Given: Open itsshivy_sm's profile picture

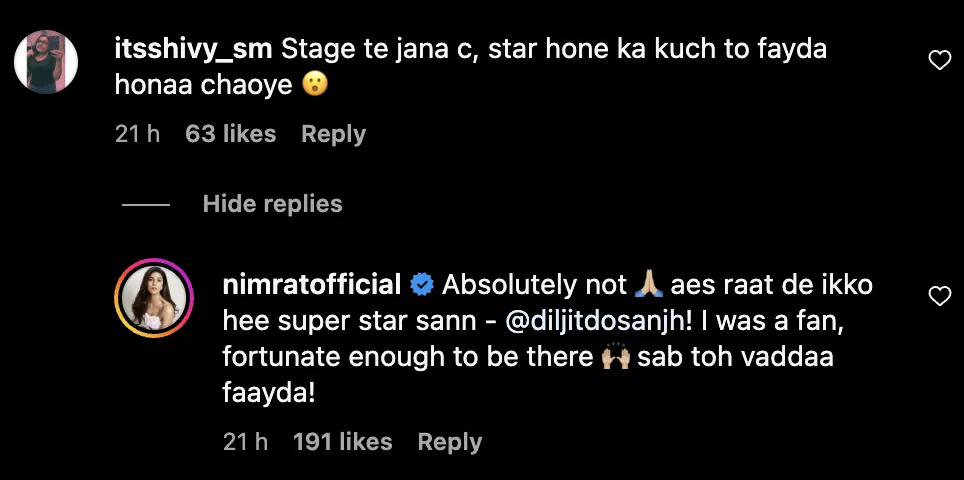Looking at the screenshot, I should coord(47,61).
